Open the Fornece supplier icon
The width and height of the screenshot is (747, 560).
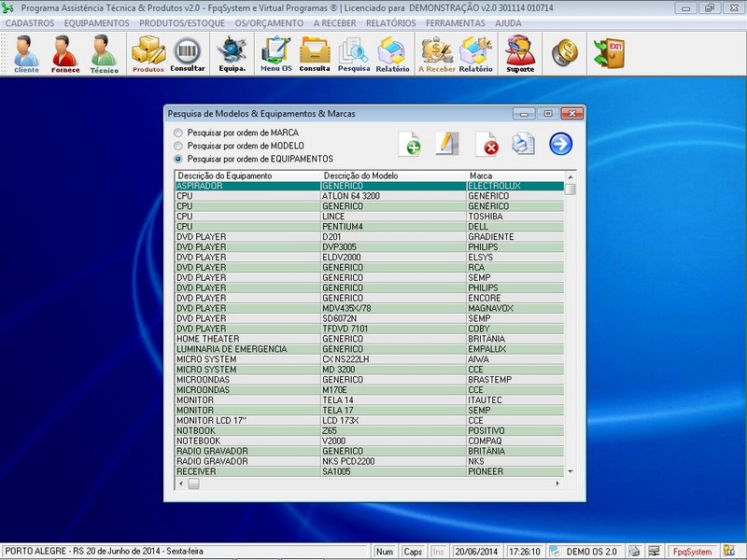tap(65, 54)
